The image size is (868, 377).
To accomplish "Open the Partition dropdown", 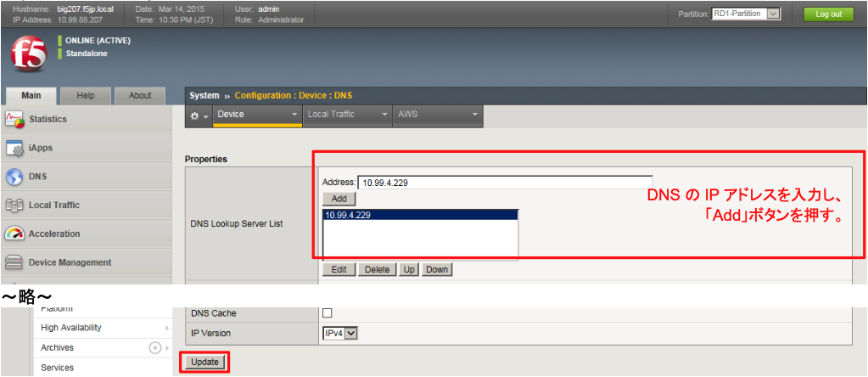I will [746, 14].
